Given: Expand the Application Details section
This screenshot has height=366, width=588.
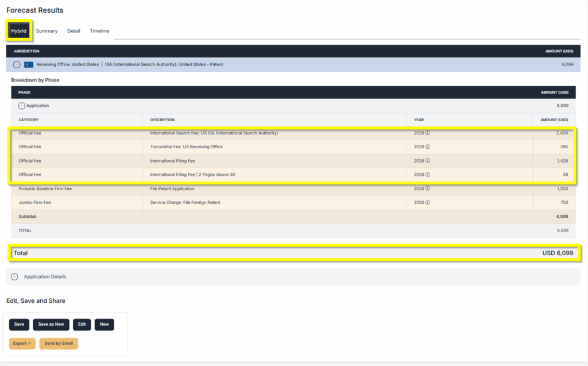Looking at the screenshot, I should tap(15, 276).
